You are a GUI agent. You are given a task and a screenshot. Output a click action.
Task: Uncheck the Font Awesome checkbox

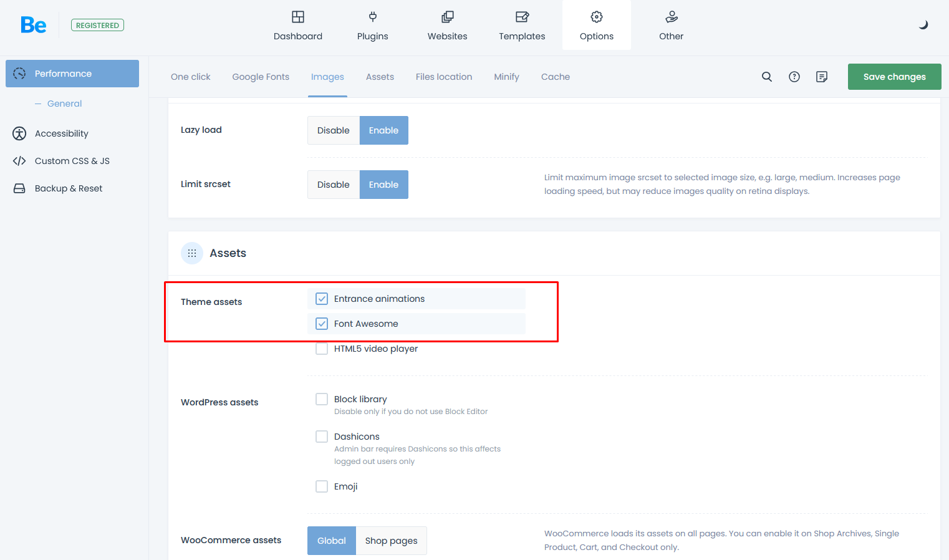point(322,324)
